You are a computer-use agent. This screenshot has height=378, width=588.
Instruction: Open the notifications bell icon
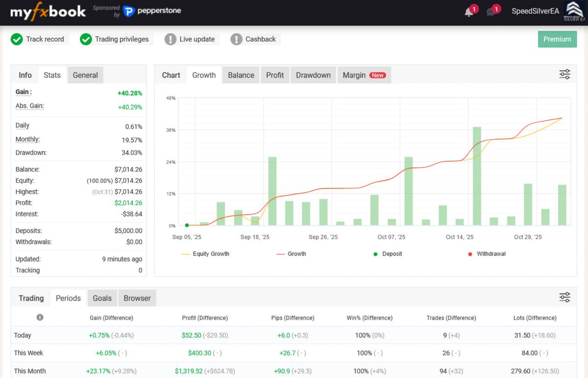469,12
